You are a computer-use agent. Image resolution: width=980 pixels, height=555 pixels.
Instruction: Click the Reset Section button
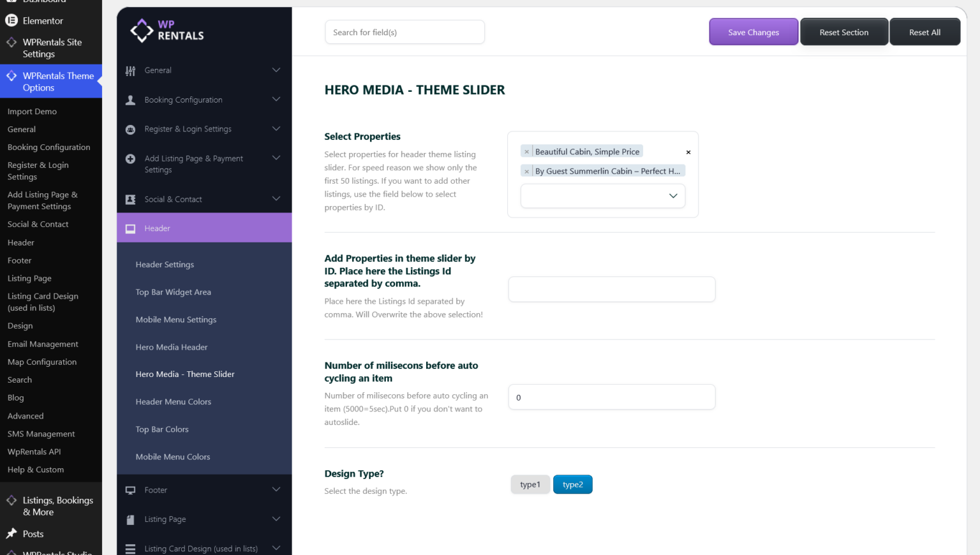point(844,32)
